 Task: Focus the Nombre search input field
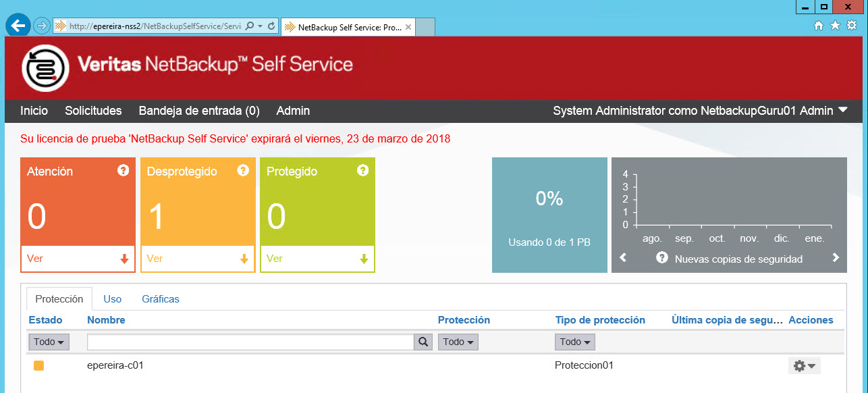click(x=250, y=342)
